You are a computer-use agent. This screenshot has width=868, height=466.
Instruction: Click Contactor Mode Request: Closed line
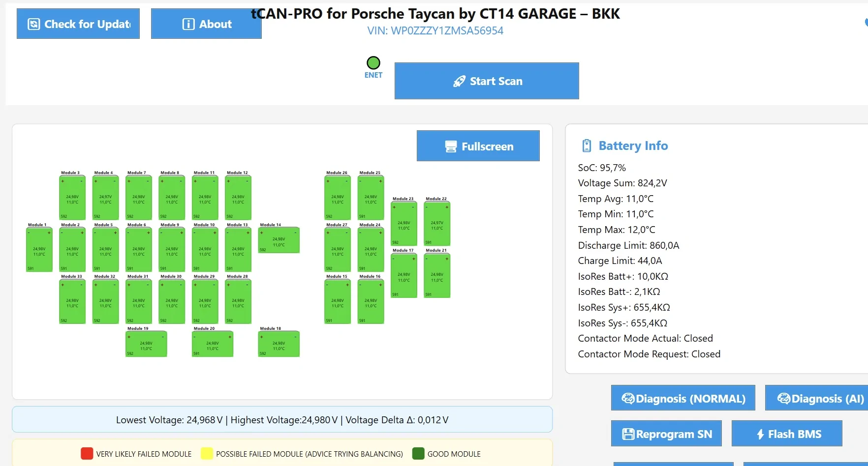pyautogui.click(x=649, y=354)
